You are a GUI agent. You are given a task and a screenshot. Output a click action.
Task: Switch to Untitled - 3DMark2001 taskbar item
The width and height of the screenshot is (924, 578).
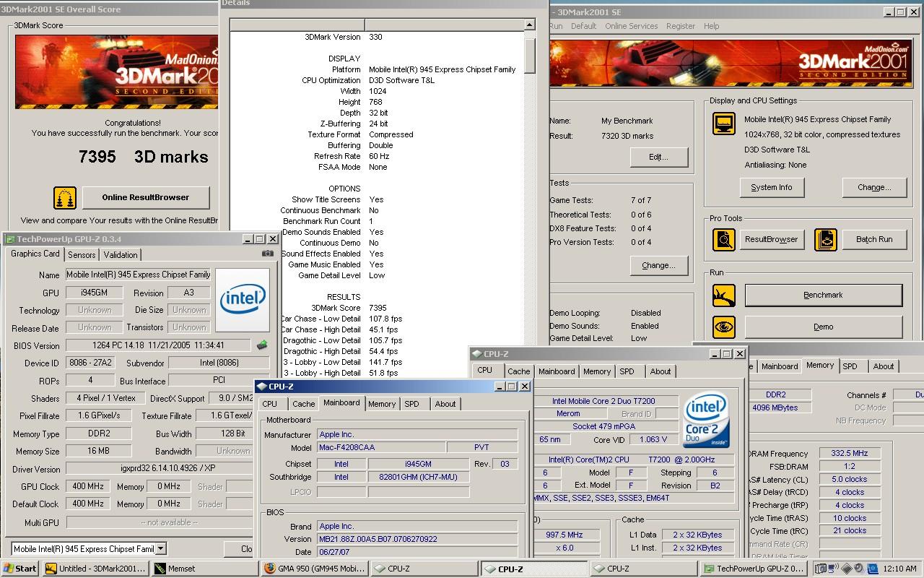tap(96, 569)
